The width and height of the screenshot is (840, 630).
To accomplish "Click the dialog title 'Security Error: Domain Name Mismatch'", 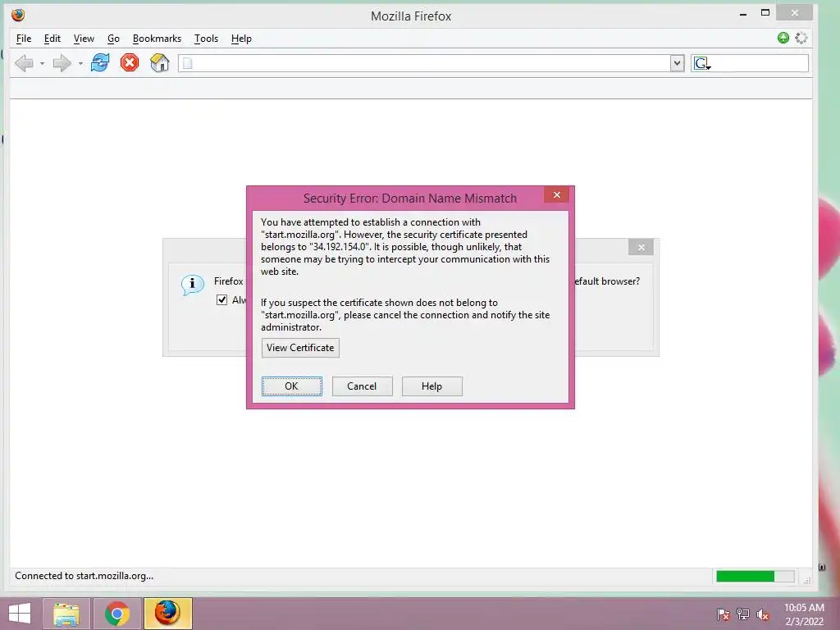I will tap(410, 199).
